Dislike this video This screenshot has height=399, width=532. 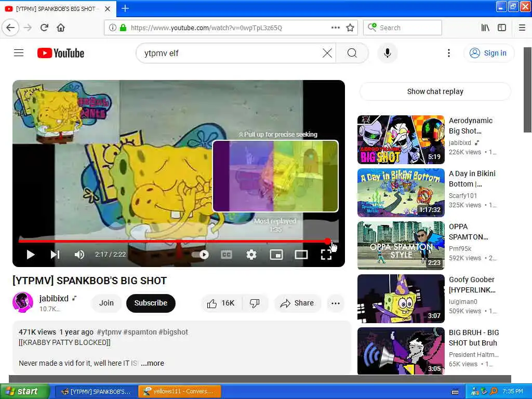pos(255,303)
